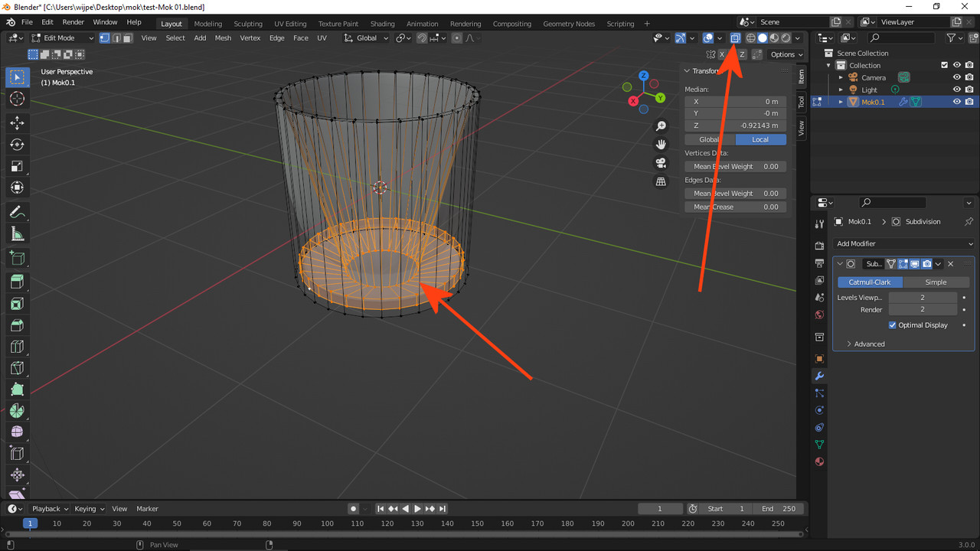Toggle the camera view icon
Viewport: 980px width, 551px height.
pos(661,163)
